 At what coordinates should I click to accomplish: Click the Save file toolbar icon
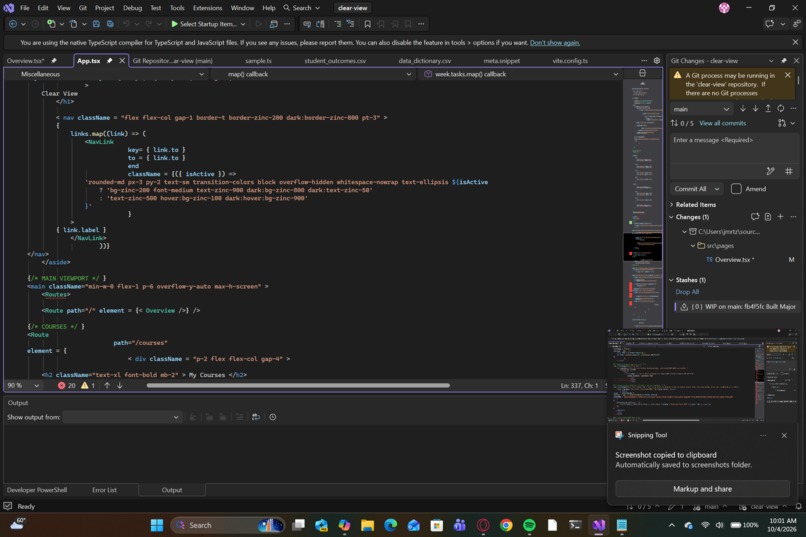click(96, 24)
